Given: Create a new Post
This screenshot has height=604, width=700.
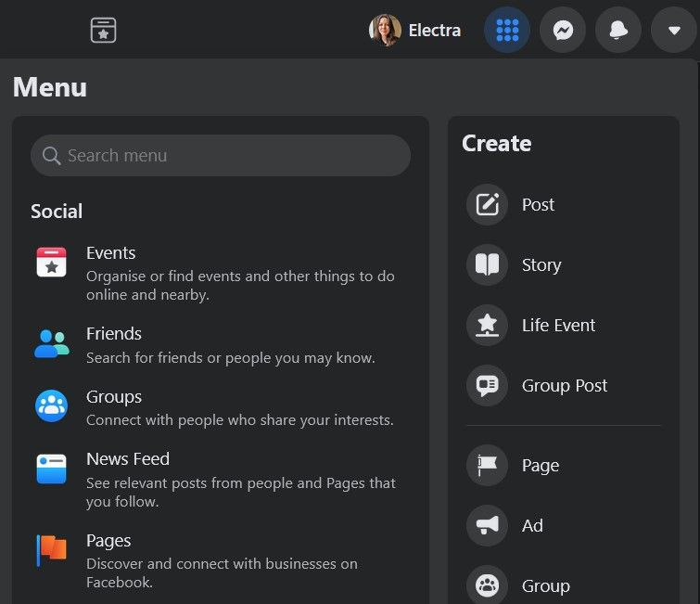Looking at the screenshot, I should tap(538, 205).
